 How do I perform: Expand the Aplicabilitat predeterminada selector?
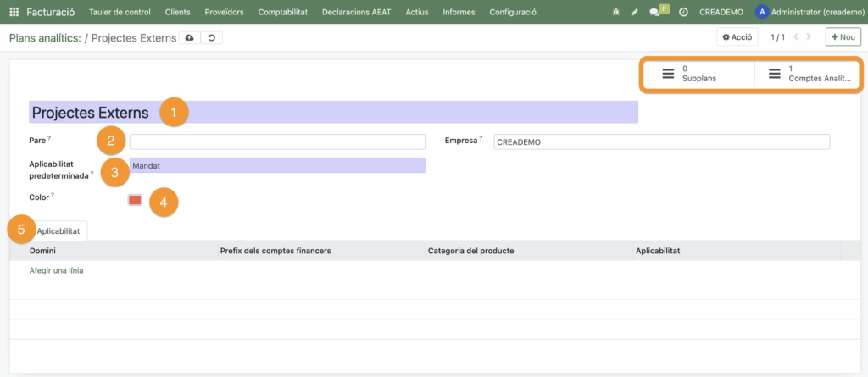tap(277, 166)
